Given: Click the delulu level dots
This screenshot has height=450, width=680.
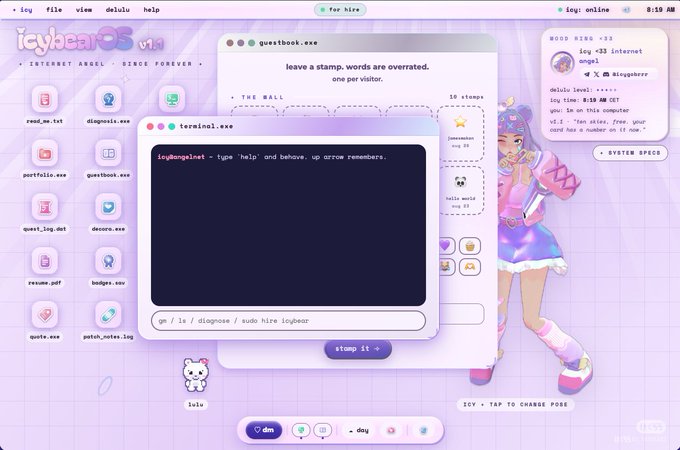Looking at the screenshot, I should click(x=606, y=90).
